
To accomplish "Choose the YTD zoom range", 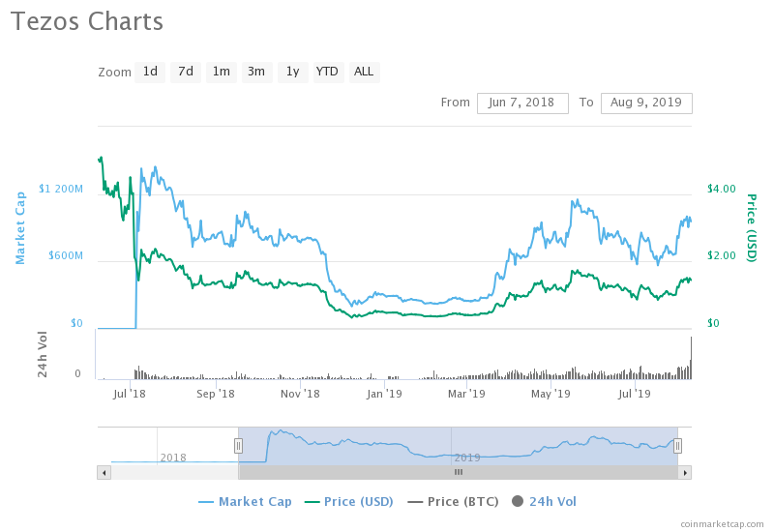I will (328, 72).
